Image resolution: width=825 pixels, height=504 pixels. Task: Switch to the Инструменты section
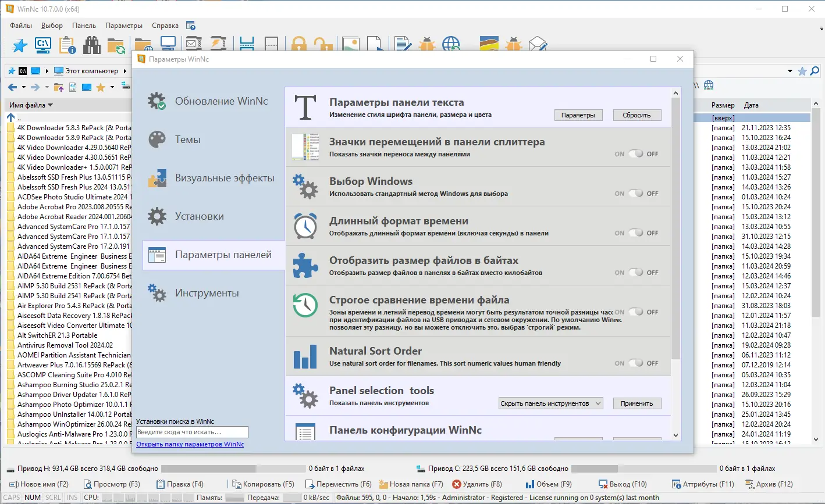214,293
